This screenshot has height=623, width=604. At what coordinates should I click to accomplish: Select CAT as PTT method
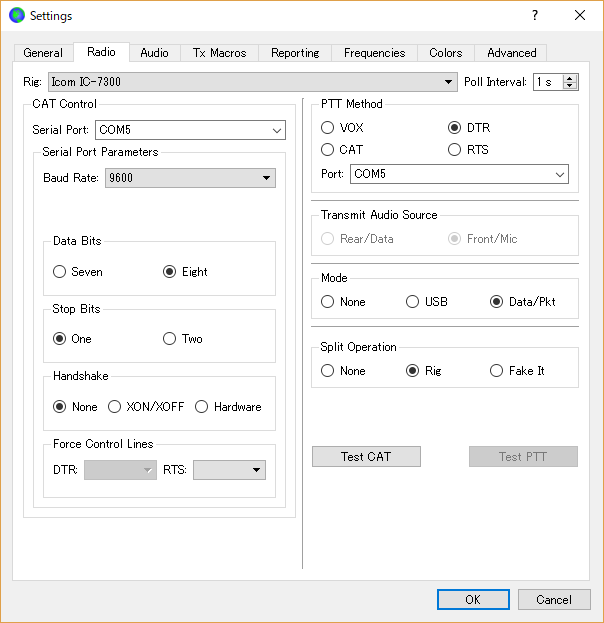point(342,149)
